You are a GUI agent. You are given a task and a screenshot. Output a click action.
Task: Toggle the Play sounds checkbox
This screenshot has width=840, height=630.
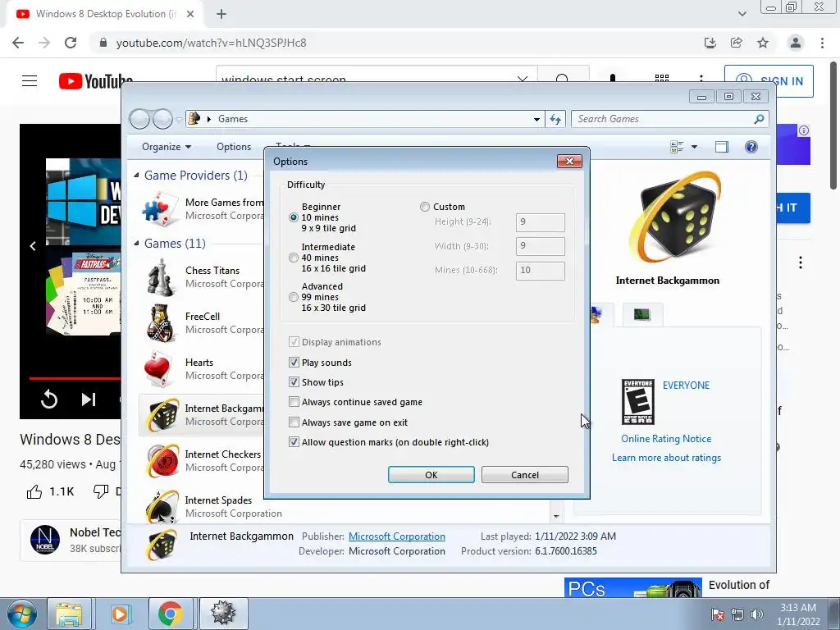click(x=294, y=362)
